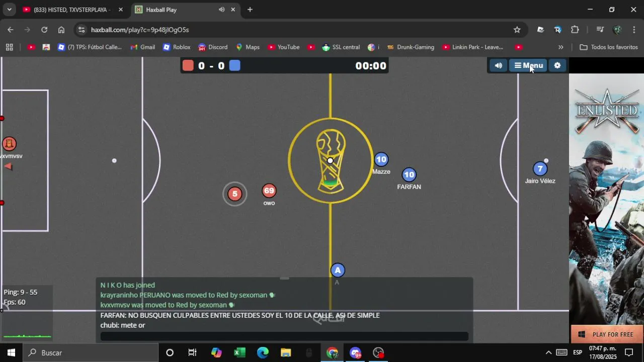Open the Haxball Menu button
Viewport: 644px width, 362px height.
(528, 65)
